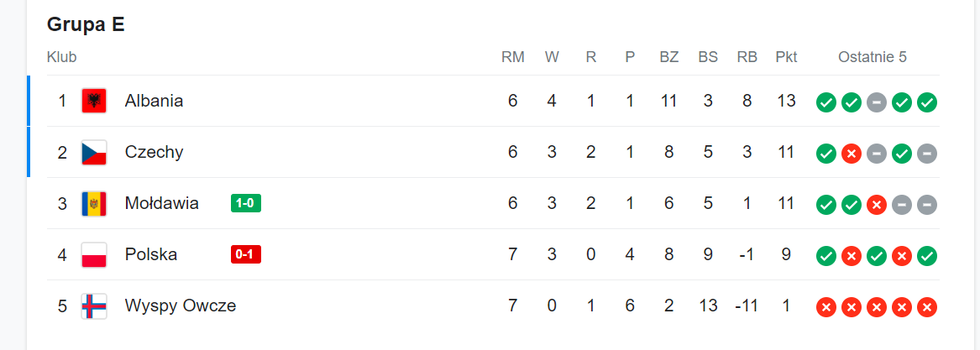This screenshot has height=350, width=980.
Task: Click the Polska flag icon
Action: pos(94,255)
